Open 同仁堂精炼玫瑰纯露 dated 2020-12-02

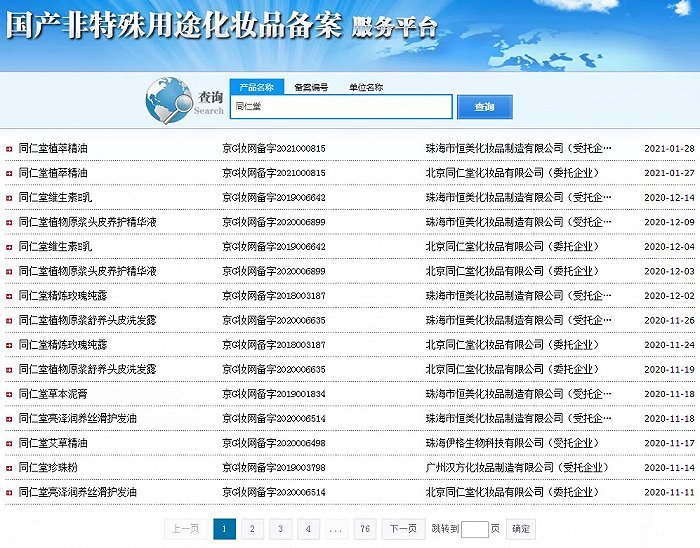click(63, 296)
